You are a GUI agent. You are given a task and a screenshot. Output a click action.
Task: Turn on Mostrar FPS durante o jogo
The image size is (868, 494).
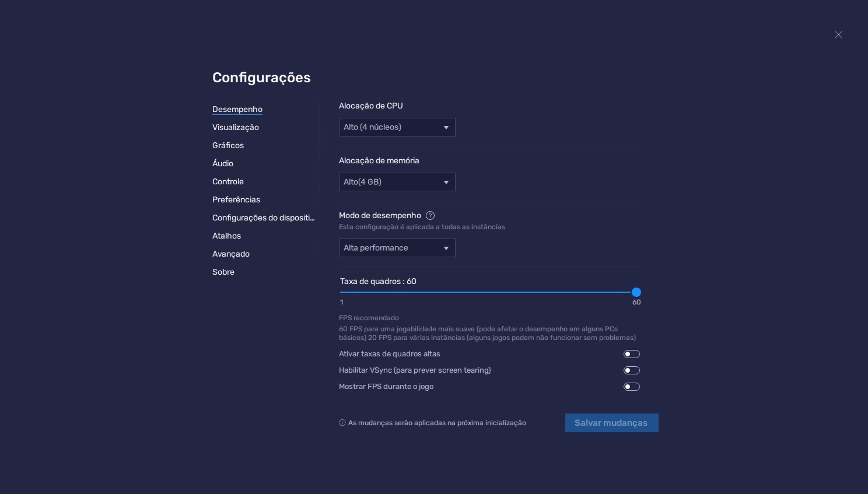tap(632, 387)
